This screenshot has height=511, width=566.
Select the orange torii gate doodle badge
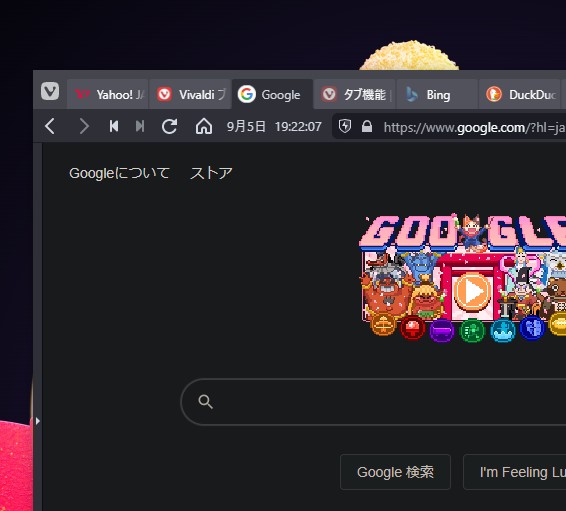click(383, 324)
